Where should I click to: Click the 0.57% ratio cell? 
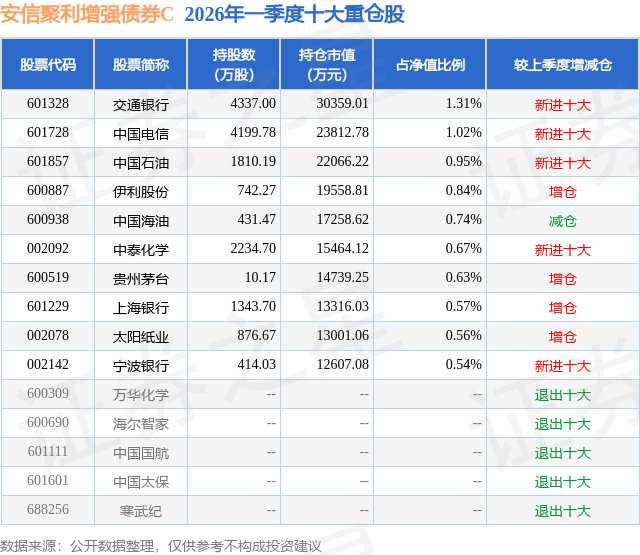coord(464,306)
